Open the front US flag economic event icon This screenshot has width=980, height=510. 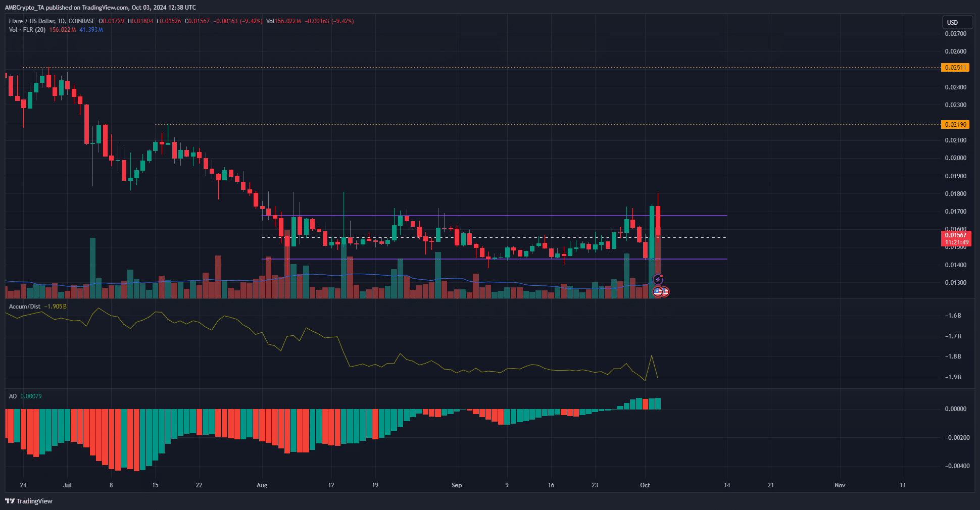click(x=657, y=291)
